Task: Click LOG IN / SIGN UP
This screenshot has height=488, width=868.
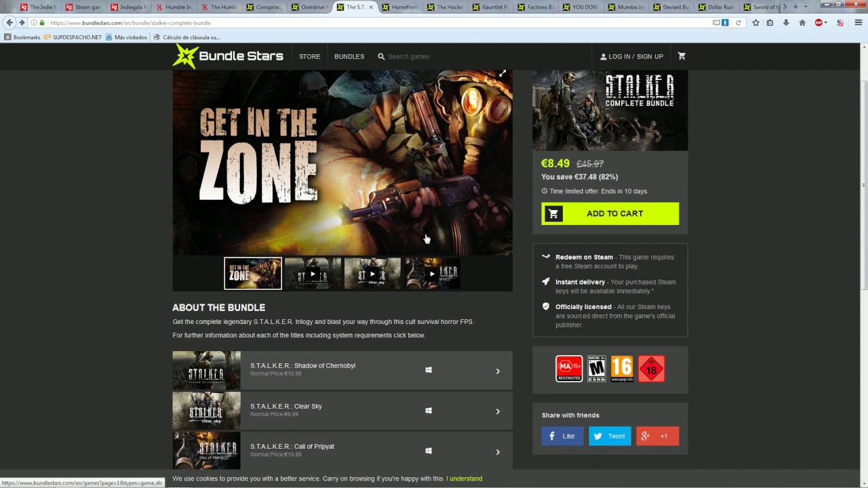Action: coord(631,56)
